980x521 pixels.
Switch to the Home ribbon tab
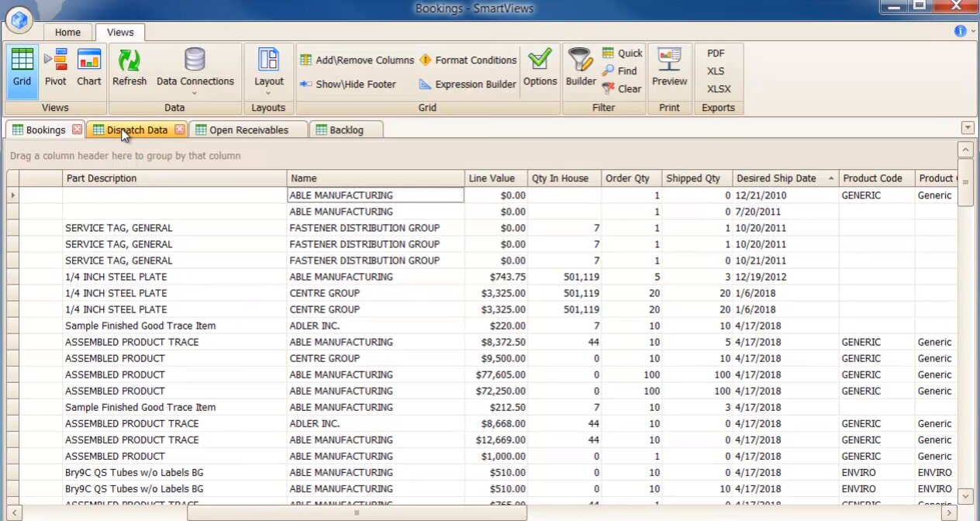(67, 33)
